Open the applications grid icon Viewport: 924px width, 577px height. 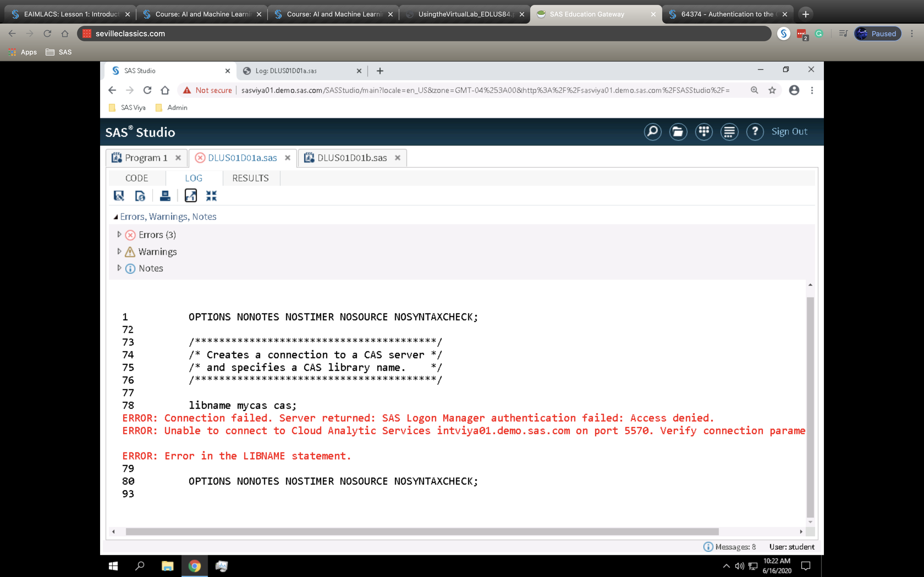pyautogui.click(x=704, y=132)
